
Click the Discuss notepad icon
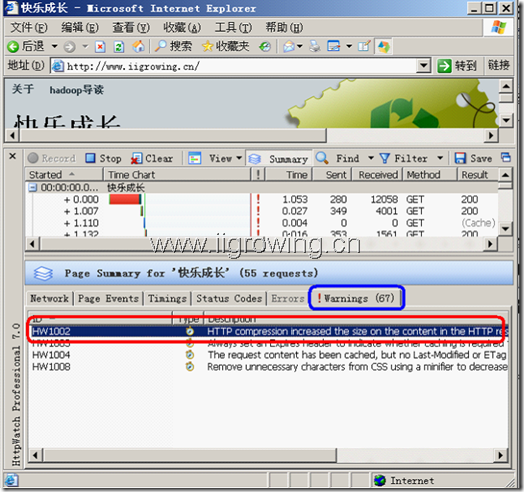click(x=364, y=46)
